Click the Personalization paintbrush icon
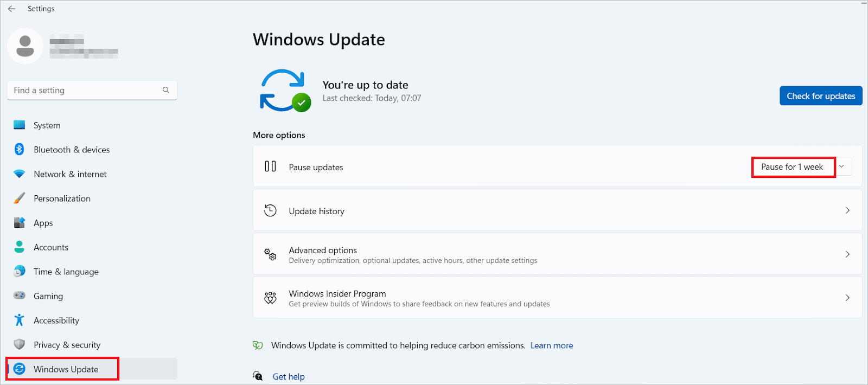868x385 pixels. click(20, 198)
